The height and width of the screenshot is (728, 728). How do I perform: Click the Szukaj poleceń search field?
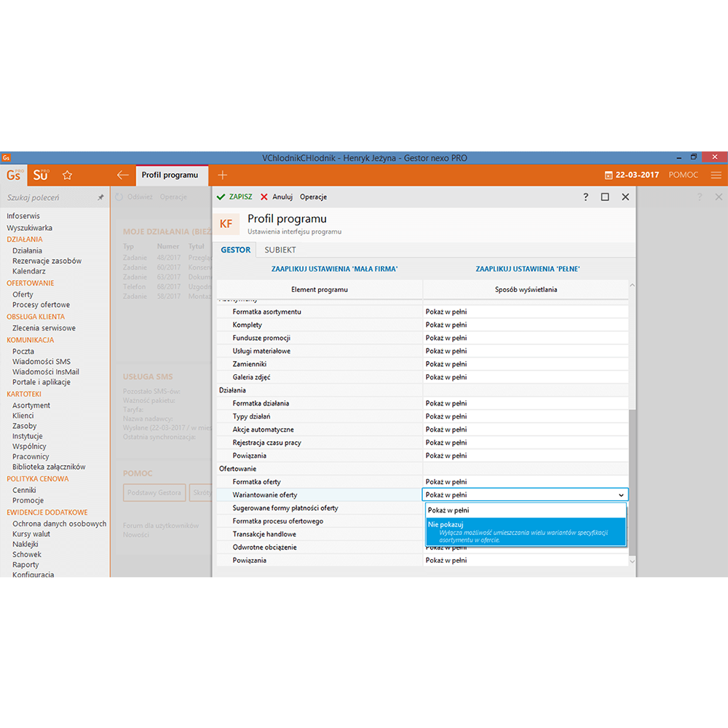click(47, 197)
